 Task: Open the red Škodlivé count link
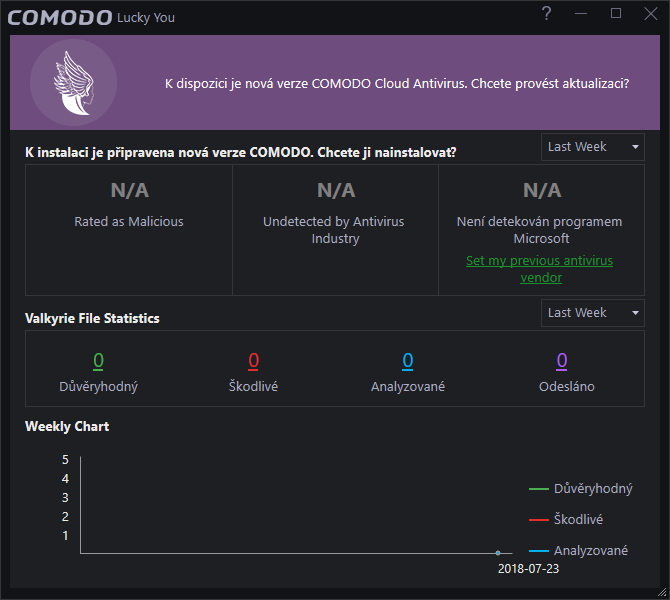(x=253, y=361)
